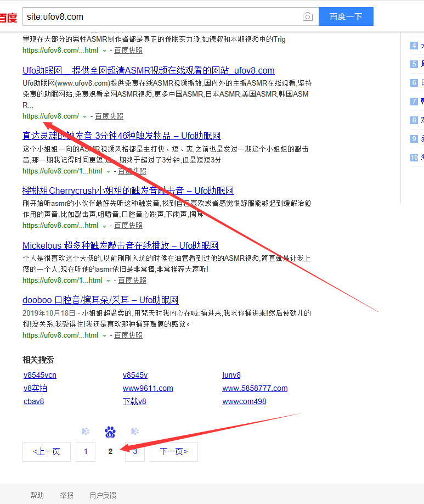
Task: Open the 帮助 footer link
Action: click(37, 495)
